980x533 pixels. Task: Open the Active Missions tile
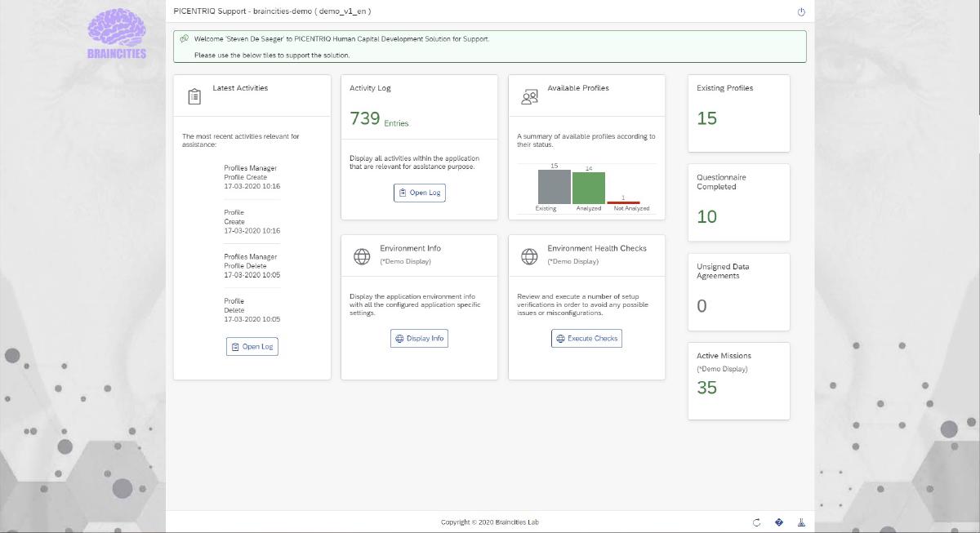click(x=738, y=380)
